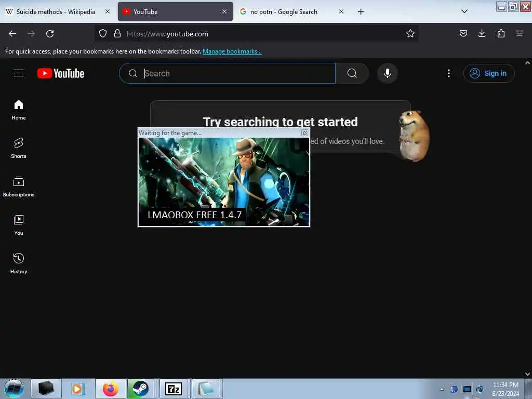Click the site security padlock icon
532x399 pixels.
117,33
